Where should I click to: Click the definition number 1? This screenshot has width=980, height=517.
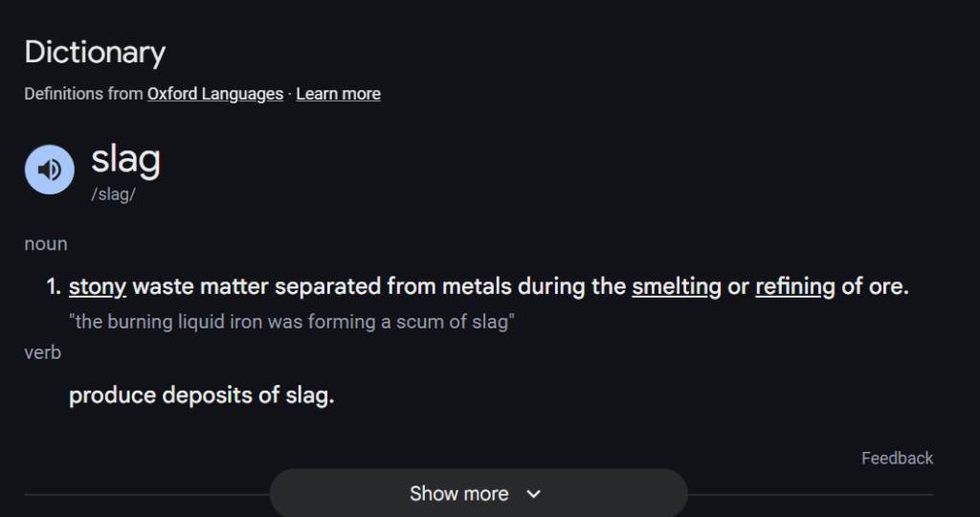point(54,286)
